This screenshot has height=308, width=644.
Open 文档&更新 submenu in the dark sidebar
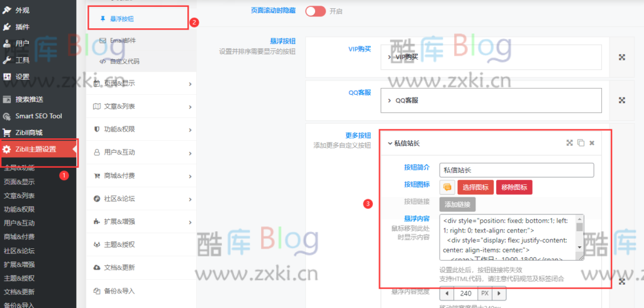click(19, 292)
